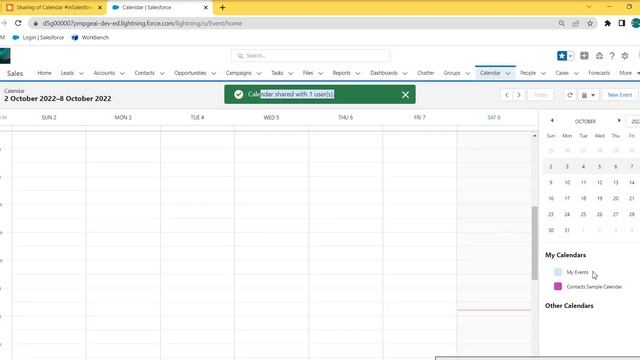Select October 31 in mini calendar
The image size is (640, 360).
pos(567,230)
